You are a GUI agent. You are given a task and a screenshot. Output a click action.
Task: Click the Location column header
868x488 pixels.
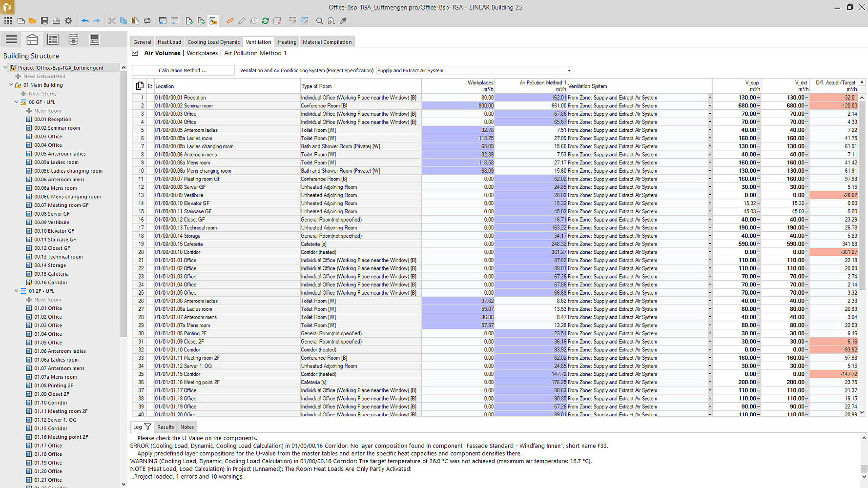point(227,86)
